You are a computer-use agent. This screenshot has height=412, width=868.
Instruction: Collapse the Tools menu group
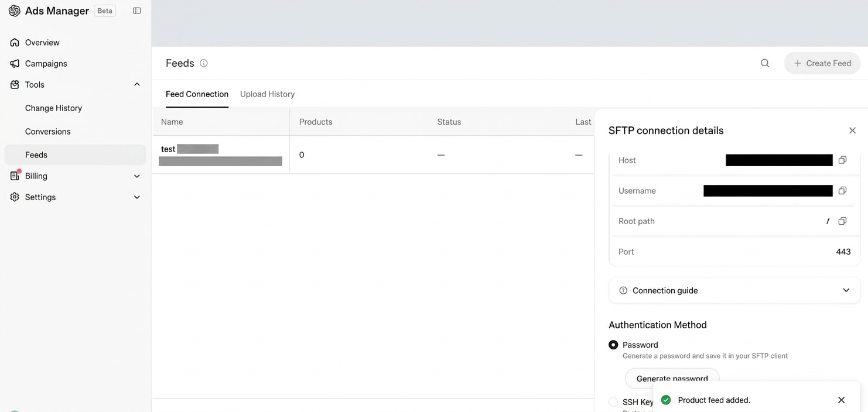[x=137, y=84]
